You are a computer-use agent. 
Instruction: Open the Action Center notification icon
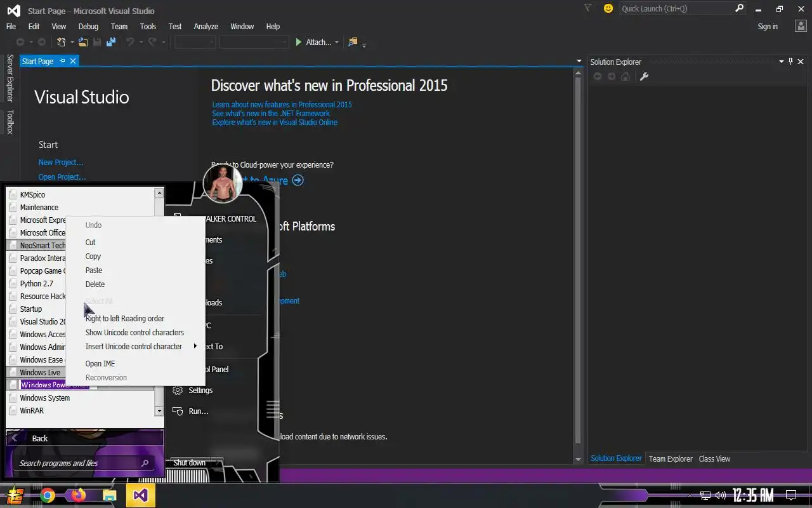(791, 495)
